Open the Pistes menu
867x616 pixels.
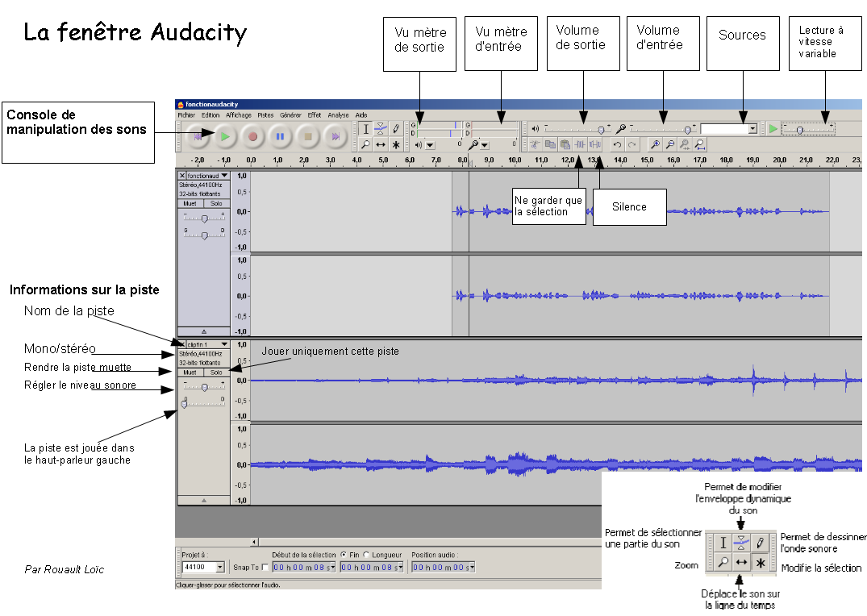(265, 115)
